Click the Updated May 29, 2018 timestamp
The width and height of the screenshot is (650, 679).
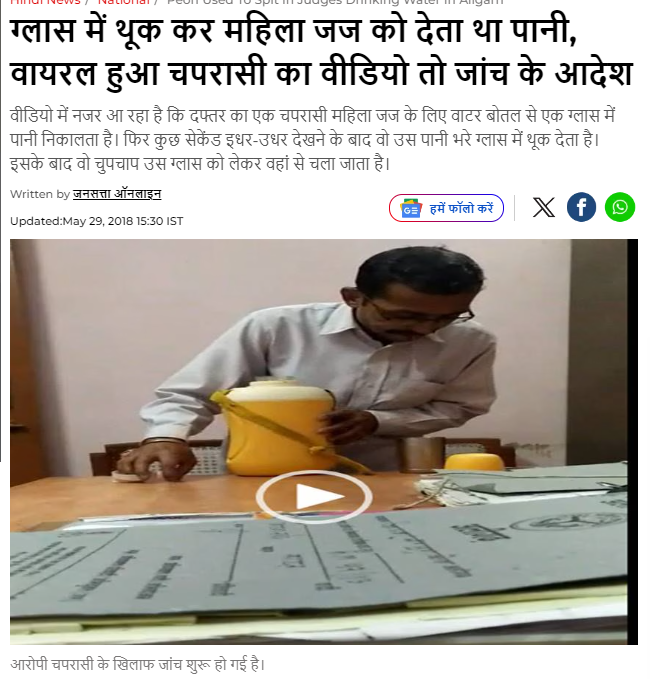point(97,221)
